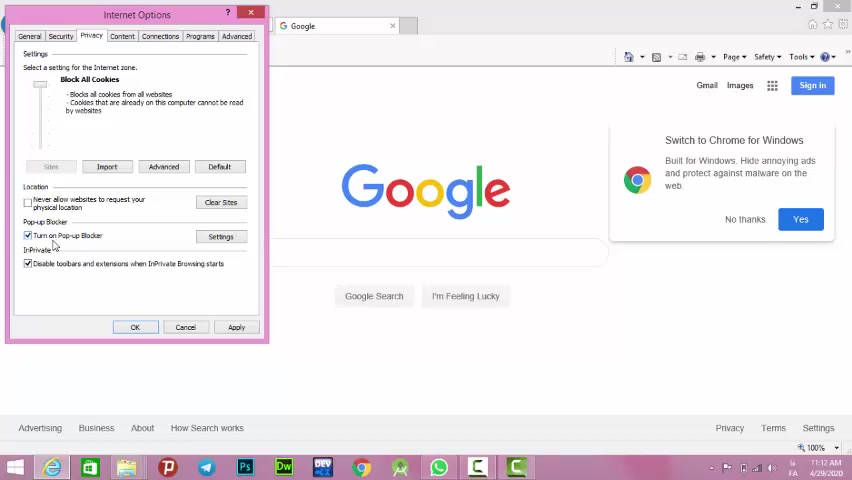Switch to the Advanced tab
Viewport: 852px width, 480px height.
point(237,36)
